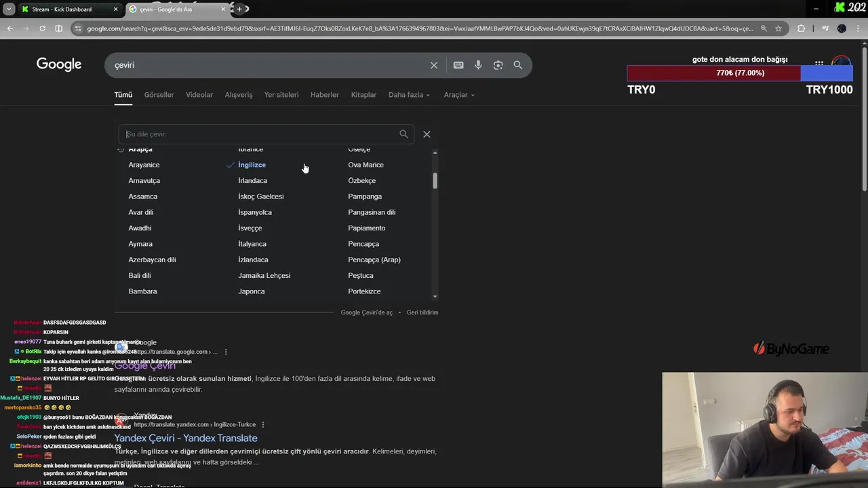Open the Görseller search tab
This screenshot has height=488, width=868.
point(159,95)
